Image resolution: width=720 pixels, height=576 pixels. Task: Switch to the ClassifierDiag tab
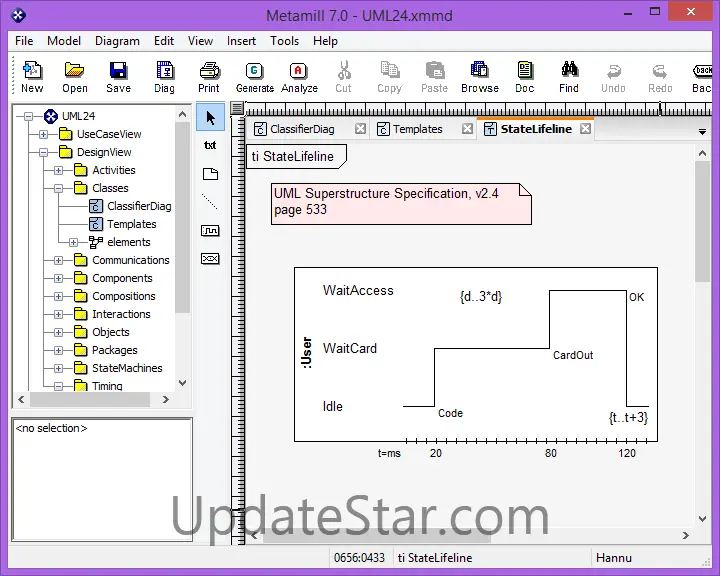click(301, 129)
